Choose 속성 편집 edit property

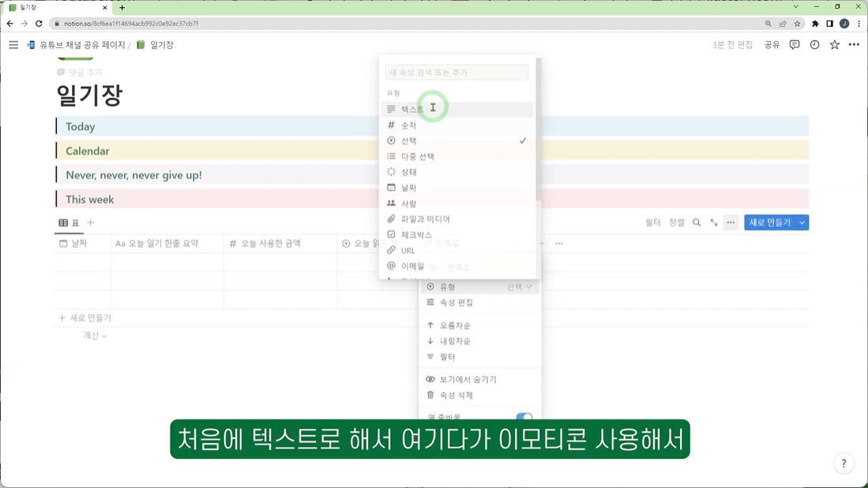click(480, 302)
